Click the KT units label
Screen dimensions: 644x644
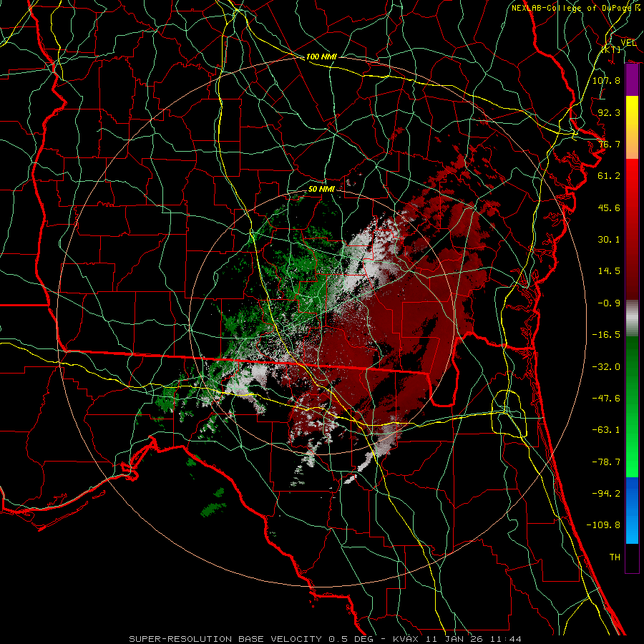[611, 49]
